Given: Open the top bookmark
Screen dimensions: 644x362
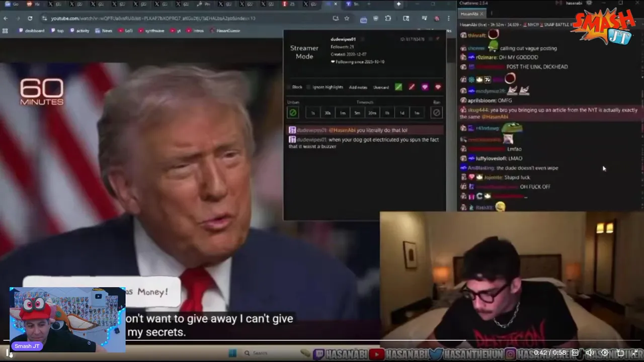Looking at the screenshot, I should click(57, 31).
